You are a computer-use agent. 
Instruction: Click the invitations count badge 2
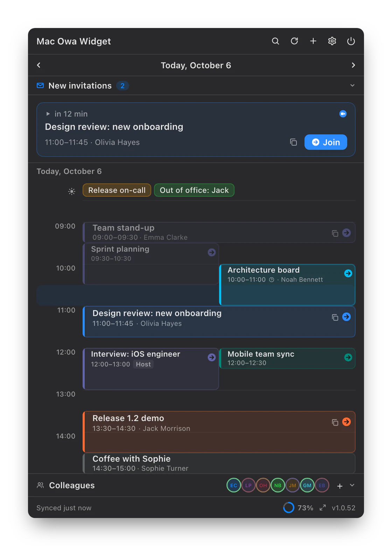click(x=122, y=86)
